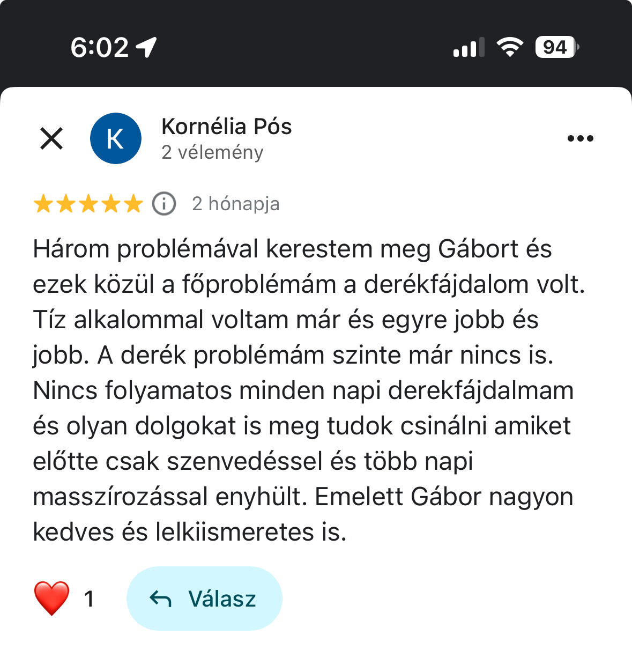Open Kornélia Pós reviewer profile name
Image resolution: width=632 pixels, height=672 pixels.
pos(227,127)
